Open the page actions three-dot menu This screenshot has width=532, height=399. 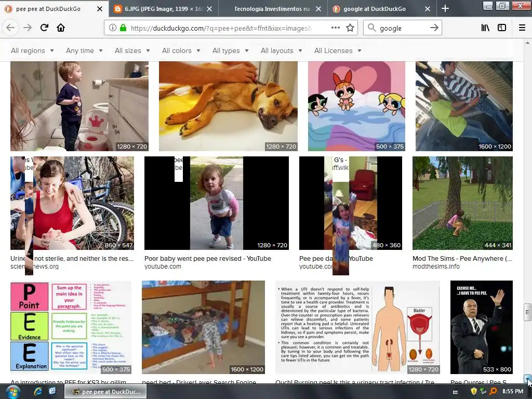click(x=336, y=28)
